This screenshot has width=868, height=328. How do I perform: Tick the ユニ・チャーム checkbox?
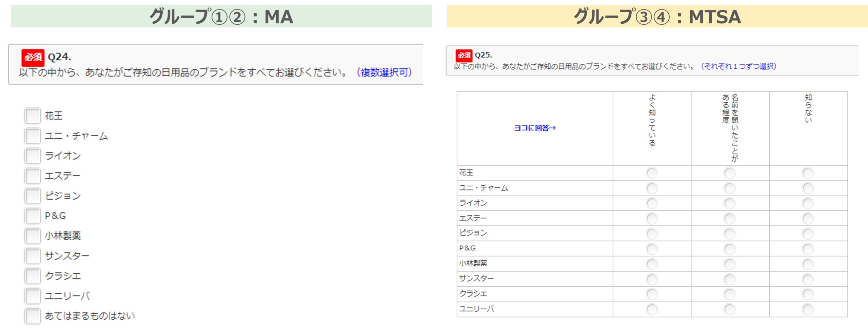(x=33, y=136)
